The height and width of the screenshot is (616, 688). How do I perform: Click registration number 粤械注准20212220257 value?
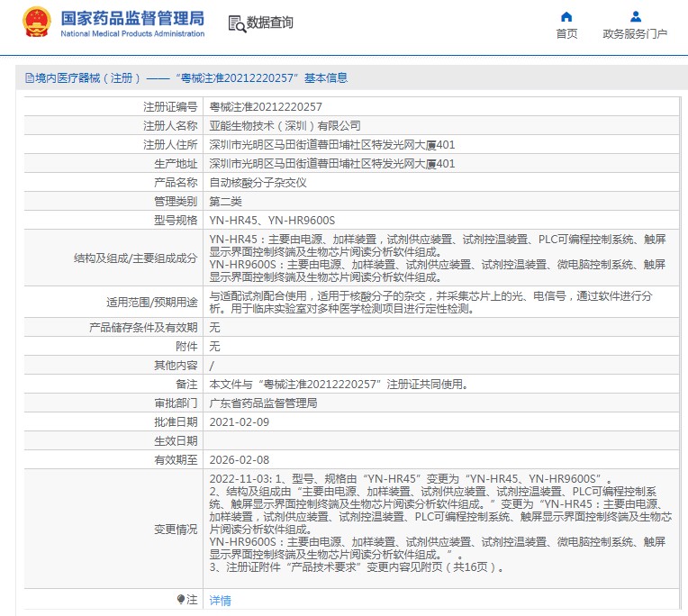click(265, 106)
